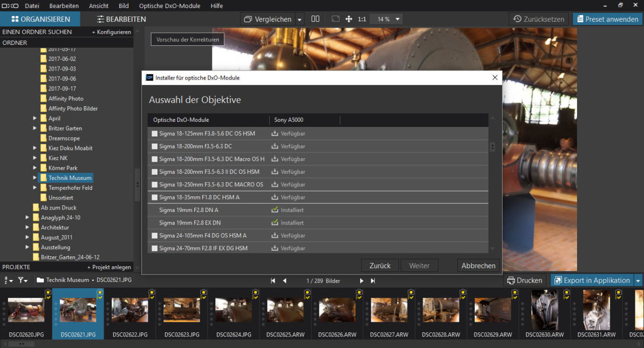Click download icon for Sigma 24-70mm F2.8
644x348 pixels.
pos(275,248)
